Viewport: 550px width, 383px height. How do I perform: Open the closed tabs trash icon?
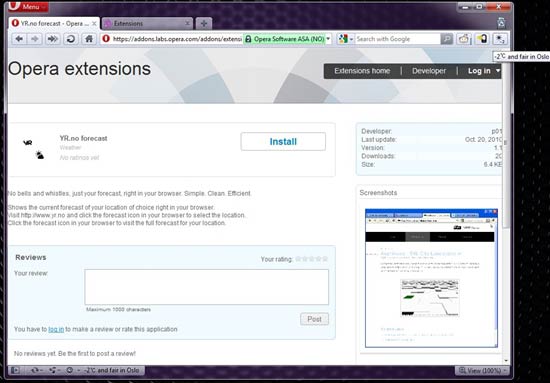click(x=501, y=22)
